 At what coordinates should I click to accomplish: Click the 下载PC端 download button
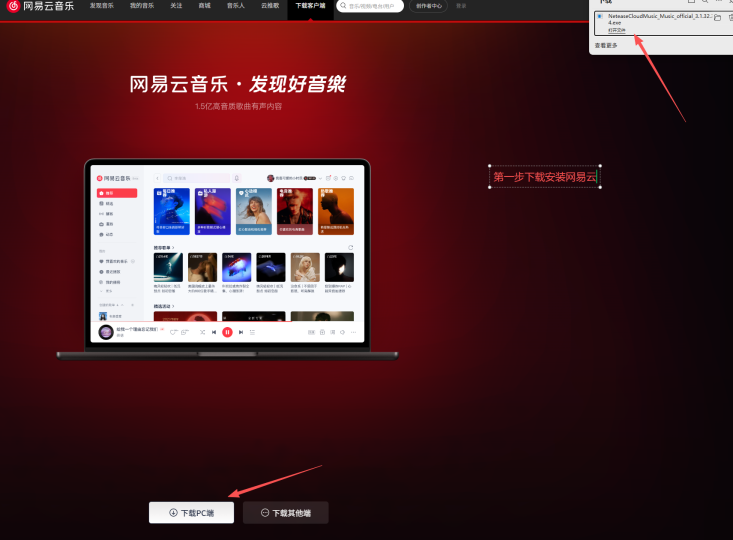point(192,513)
